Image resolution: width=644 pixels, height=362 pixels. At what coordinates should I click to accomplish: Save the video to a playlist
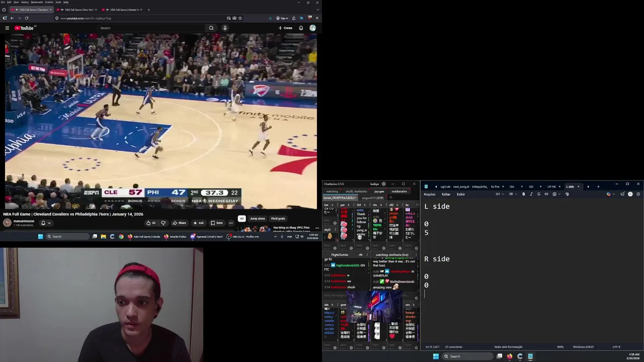217,223
